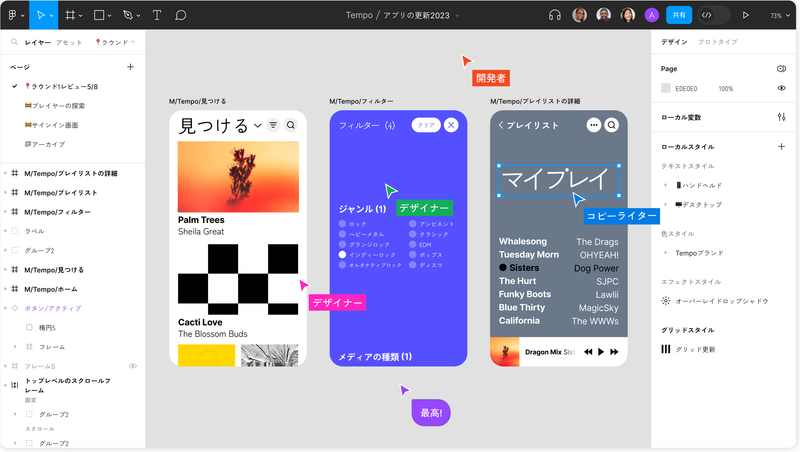
Task: Select page サインイン画面
Action: (51, 125)
